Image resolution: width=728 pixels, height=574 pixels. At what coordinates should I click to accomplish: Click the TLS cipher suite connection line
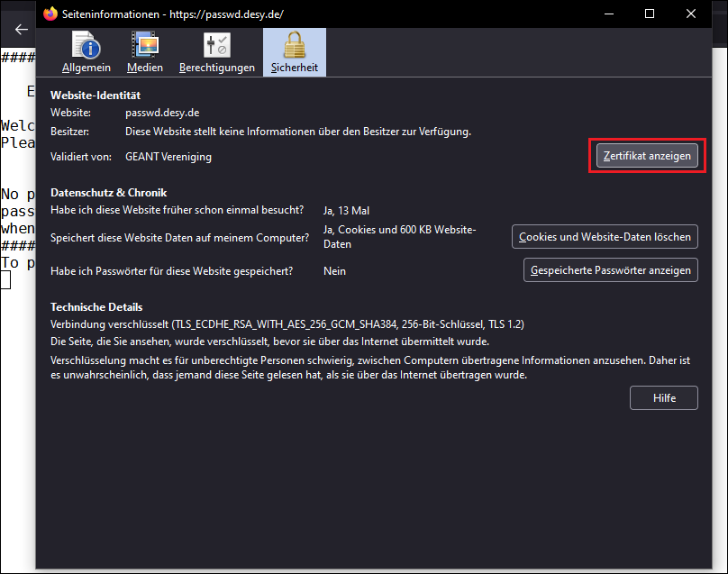287,324
